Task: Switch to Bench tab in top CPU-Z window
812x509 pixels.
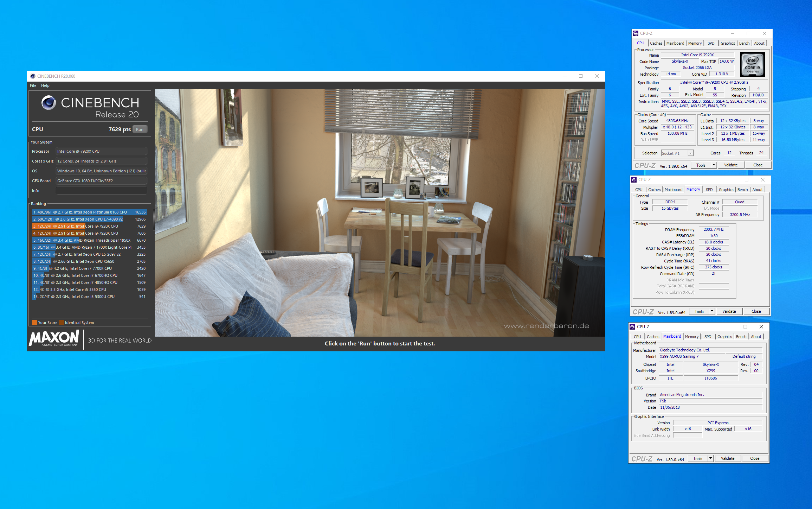Action: 744,43
